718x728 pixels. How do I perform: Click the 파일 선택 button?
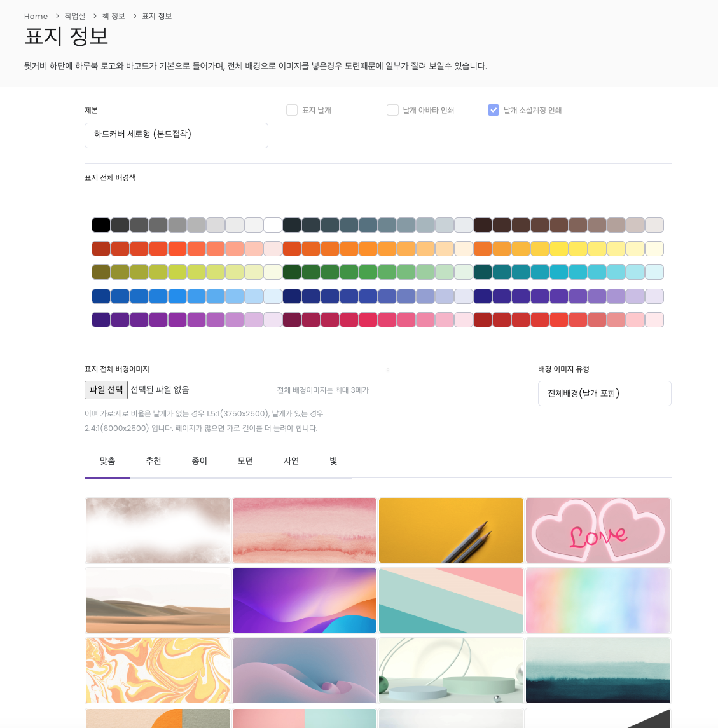point(106,390)
